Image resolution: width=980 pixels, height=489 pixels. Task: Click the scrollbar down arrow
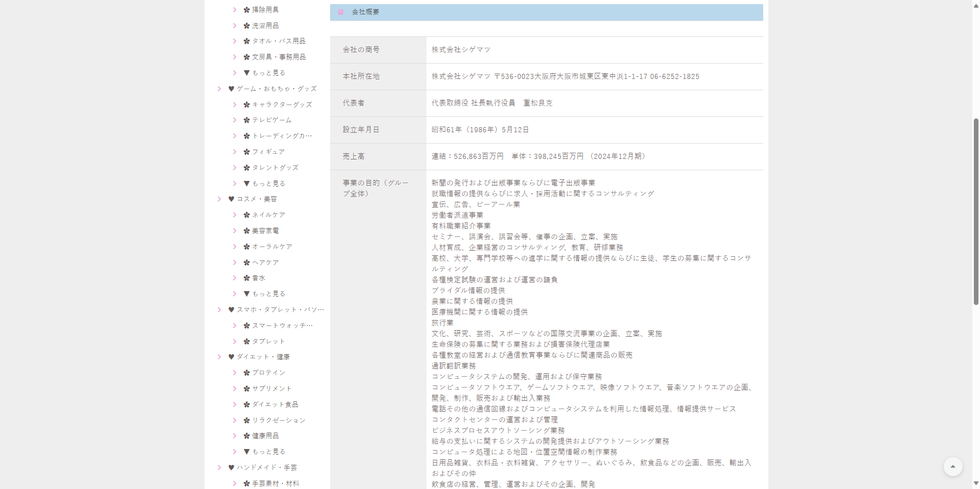(x=976, y=483)
